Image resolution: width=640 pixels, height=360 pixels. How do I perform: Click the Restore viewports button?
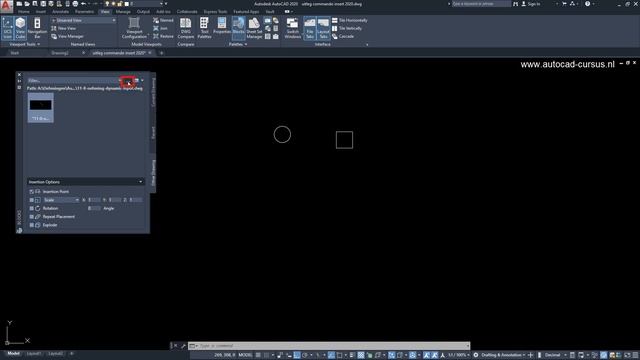(163, 36)
